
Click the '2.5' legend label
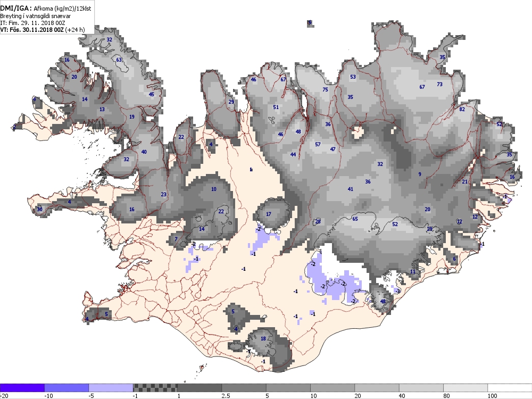tap(226, 396)
